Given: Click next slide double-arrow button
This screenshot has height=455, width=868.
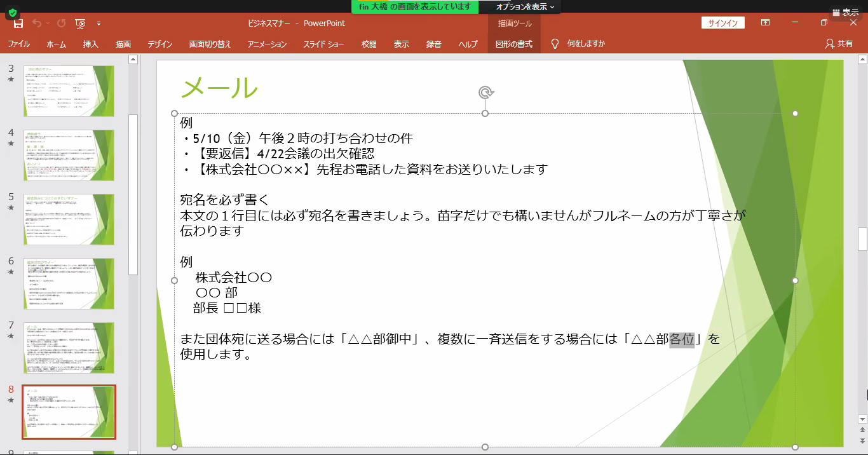Looking at the screenshot, I should click(x=862, y=440).
